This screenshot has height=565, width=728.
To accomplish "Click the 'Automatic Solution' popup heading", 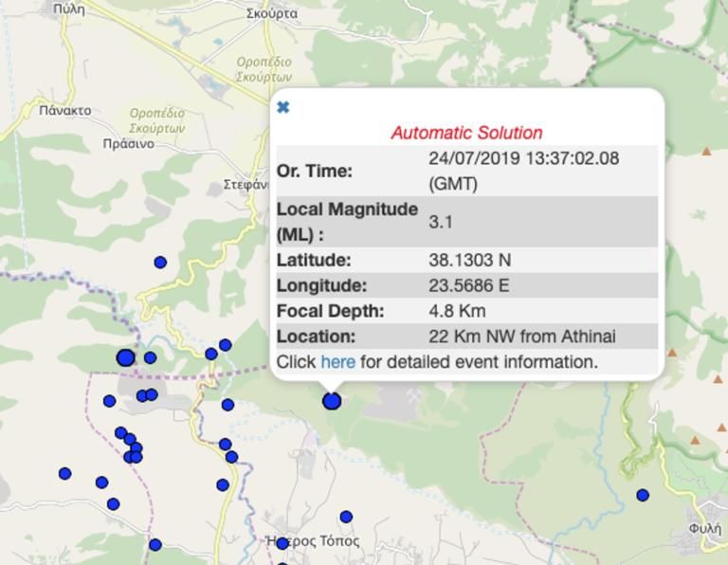I will [466, 133].
